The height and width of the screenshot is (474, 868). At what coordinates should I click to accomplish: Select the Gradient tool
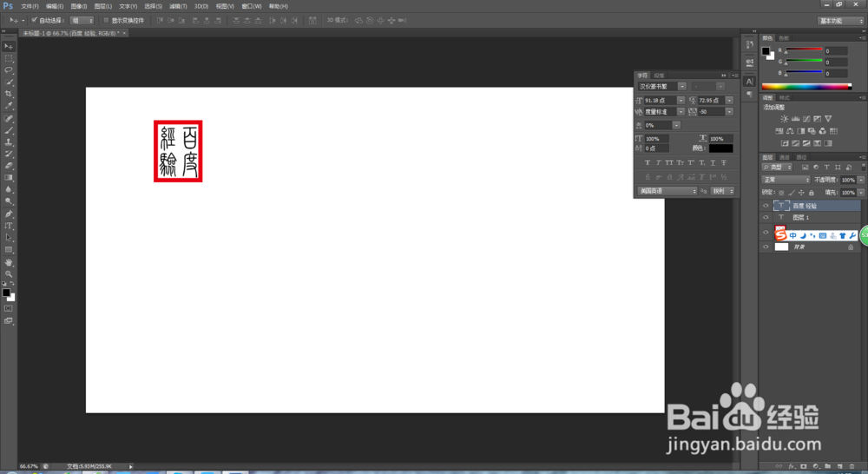[9, 178]
